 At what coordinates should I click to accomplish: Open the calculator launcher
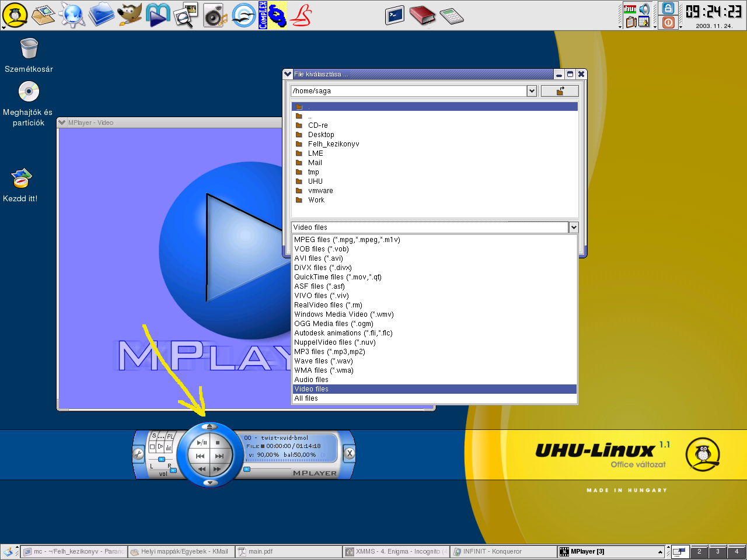451,16
